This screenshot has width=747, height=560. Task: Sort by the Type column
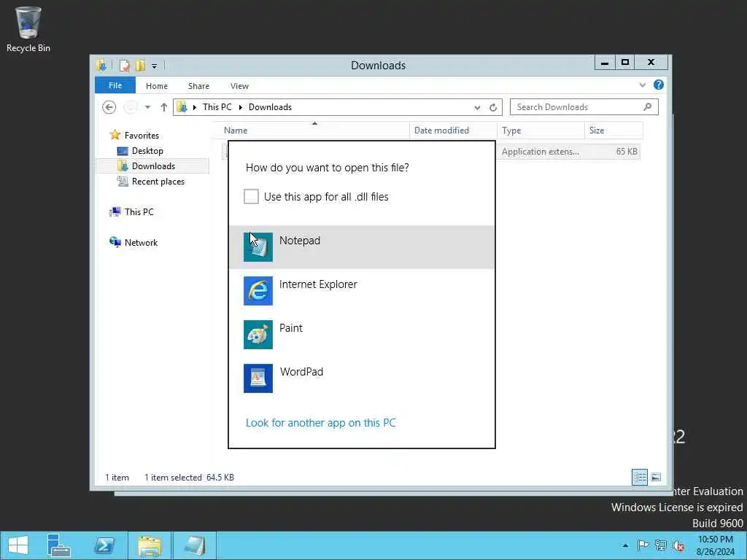point(541,131)
